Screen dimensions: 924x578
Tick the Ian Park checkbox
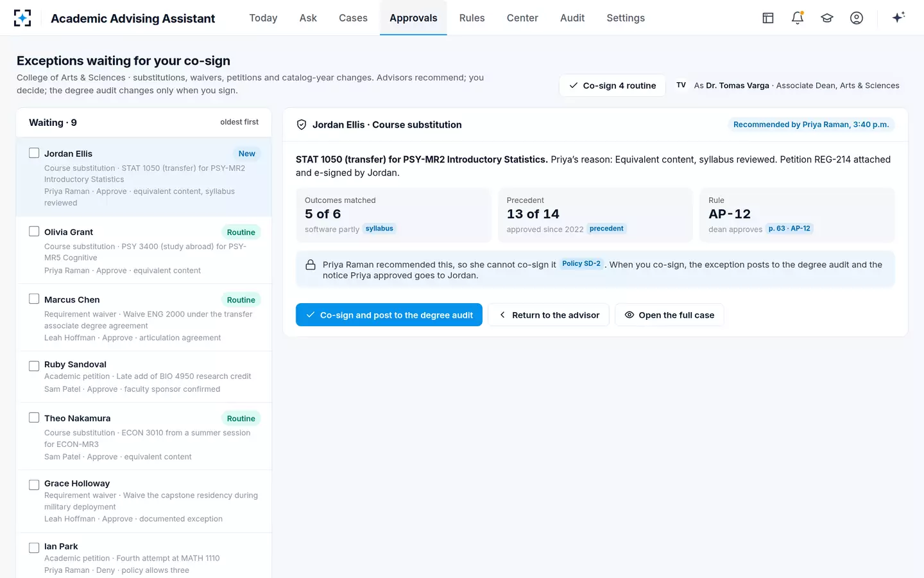34,548
